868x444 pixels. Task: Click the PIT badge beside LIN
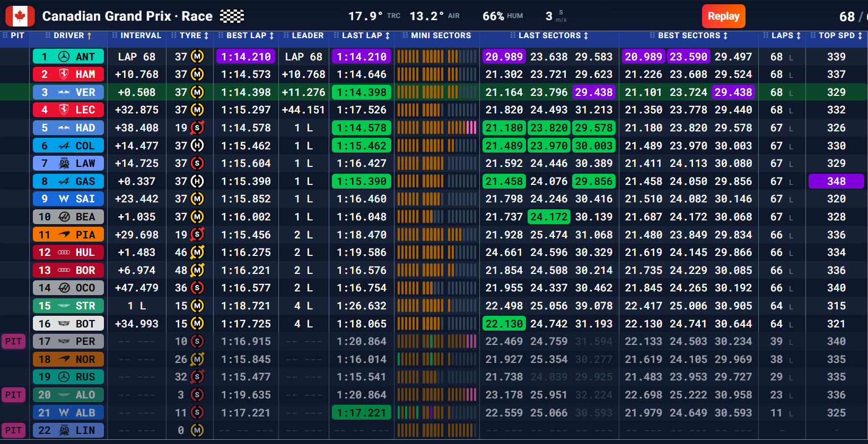click(13, 430)
